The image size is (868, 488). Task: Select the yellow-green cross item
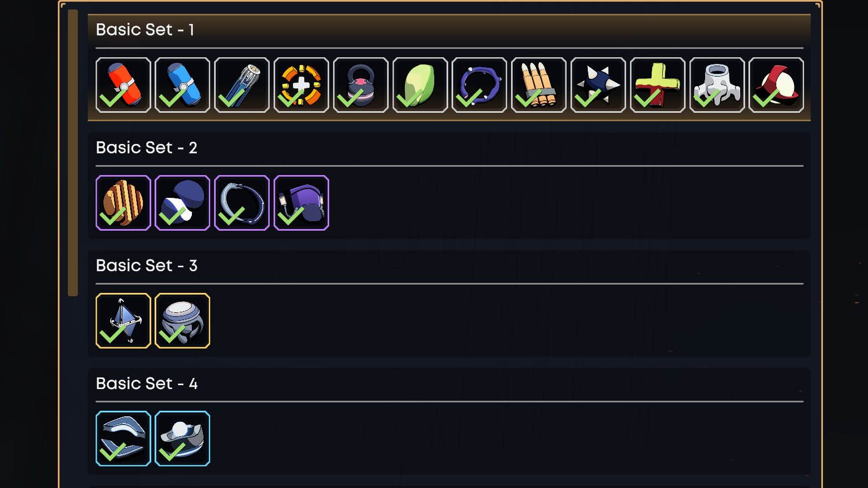658,85
